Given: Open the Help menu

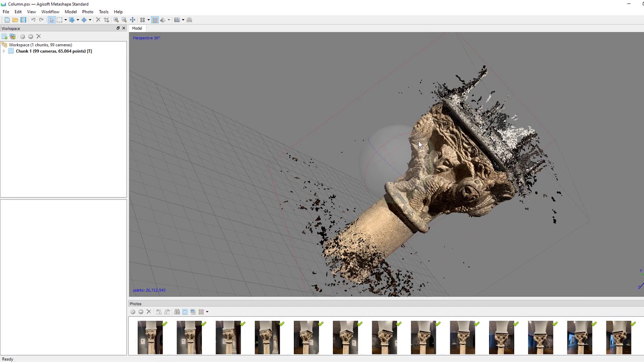Looking at the screenshot, I should tap(118, 12).
